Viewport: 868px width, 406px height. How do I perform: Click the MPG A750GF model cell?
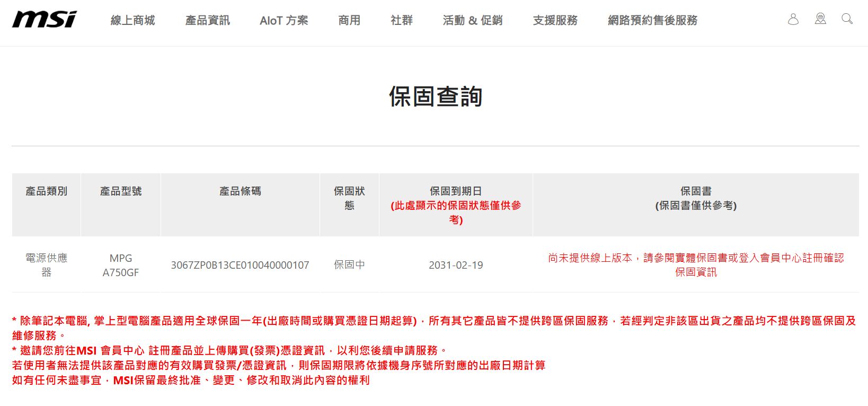[121, 265]
